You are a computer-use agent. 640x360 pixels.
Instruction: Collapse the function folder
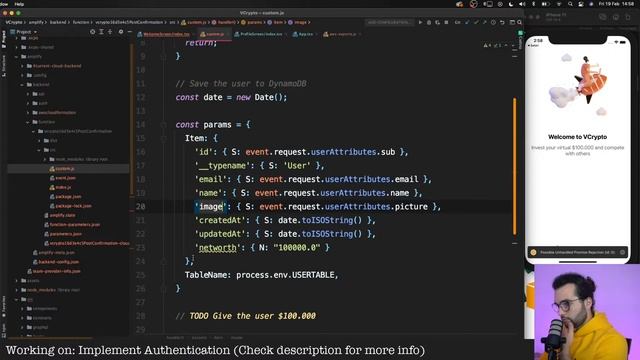click(28, 122)
